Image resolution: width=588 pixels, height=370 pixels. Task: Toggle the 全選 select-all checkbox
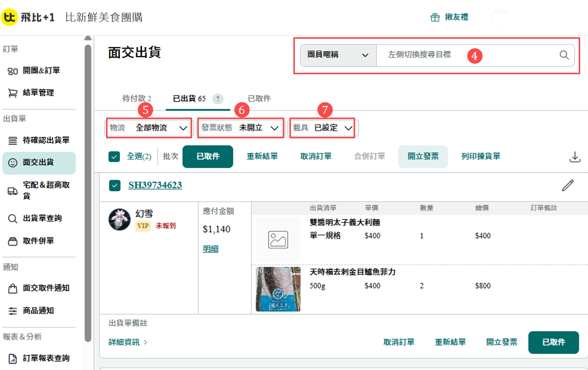tap(114, 157)
